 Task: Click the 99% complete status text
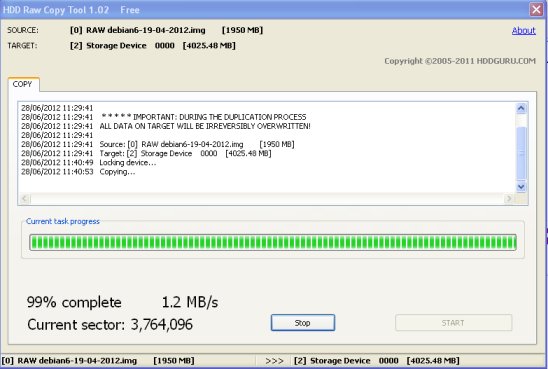pos(74,302)
